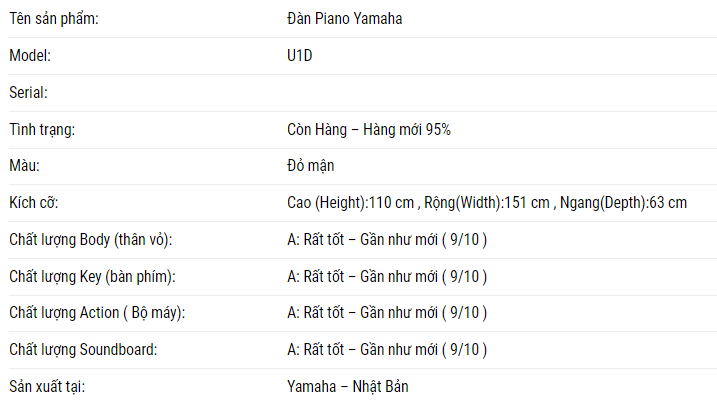
Task: Select the quality rating in the Action row
Action: click(x=387, y=313)
